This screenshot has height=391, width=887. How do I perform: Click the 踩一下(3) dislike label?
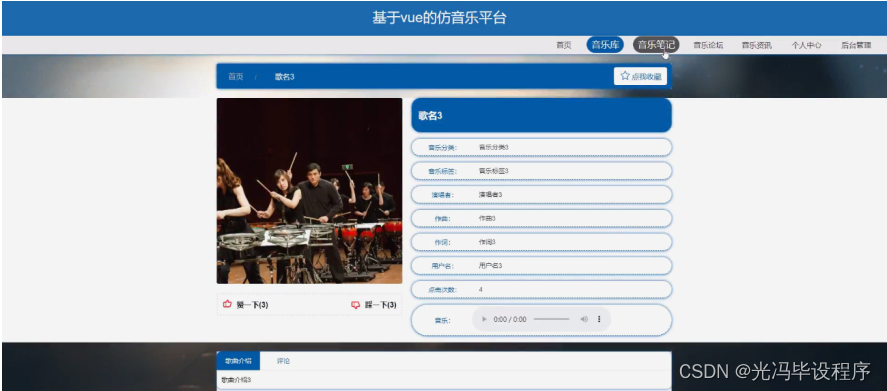[381, 305]
